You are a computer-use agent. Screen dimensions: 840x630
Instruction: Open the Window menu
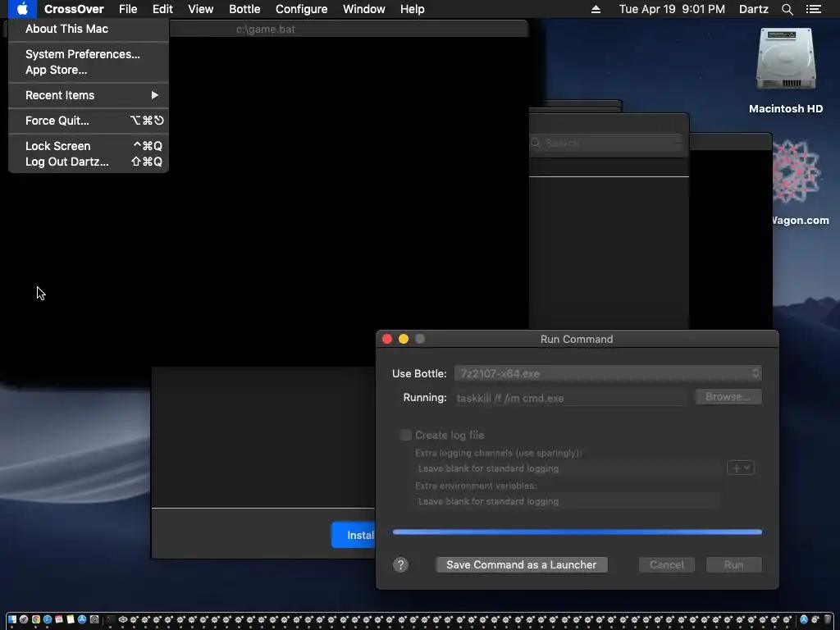363,9
